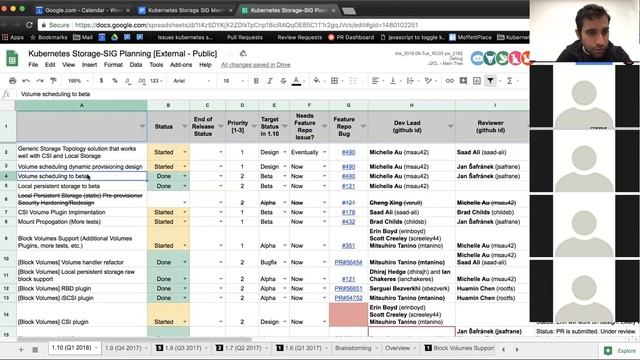The width and height of the screenshot is (640, 360).
Task: Toggle italic formatting
Action: (269, 81)
